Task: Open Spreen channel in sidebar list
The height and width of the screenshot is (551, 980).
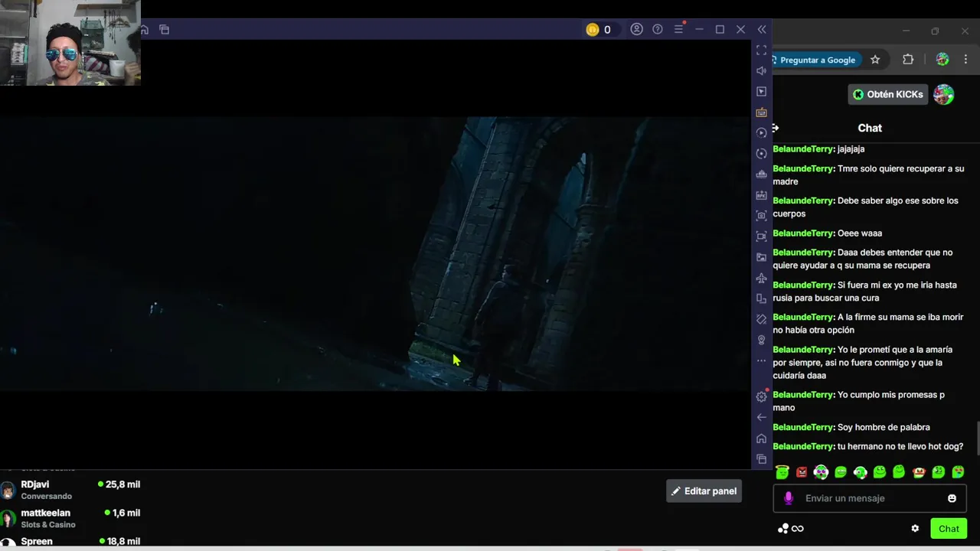Action: [70, 541]
